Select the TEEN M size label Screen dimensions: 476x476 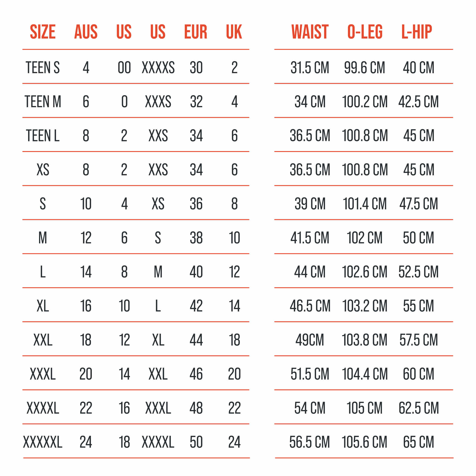pos(43,102)
